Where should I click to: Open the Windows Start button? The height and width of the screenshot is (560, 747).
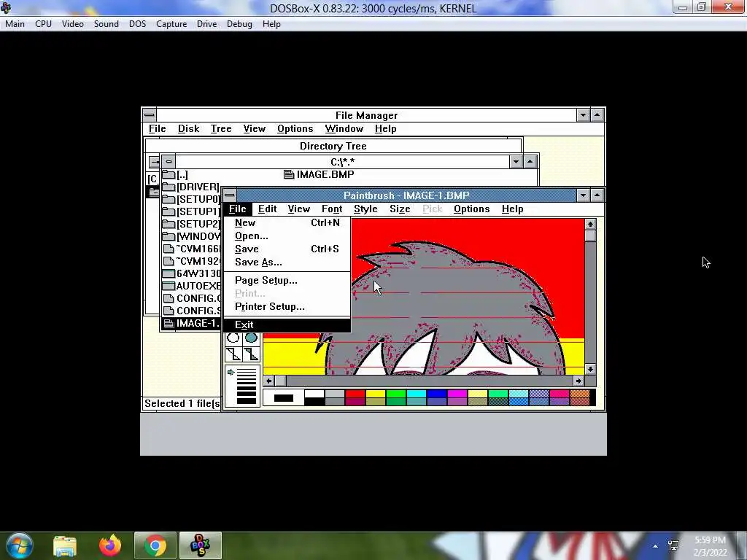[20, 545]
